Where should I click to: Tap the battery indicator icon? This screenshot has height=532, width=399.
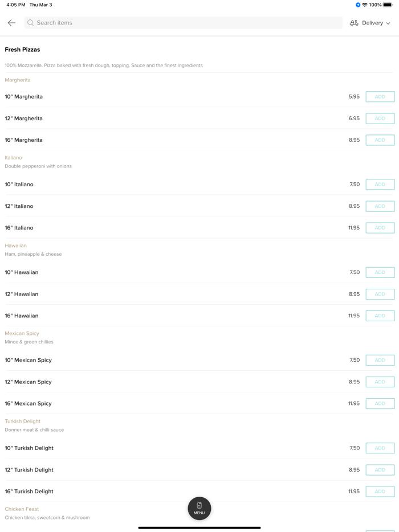click(x=388, y=5)
